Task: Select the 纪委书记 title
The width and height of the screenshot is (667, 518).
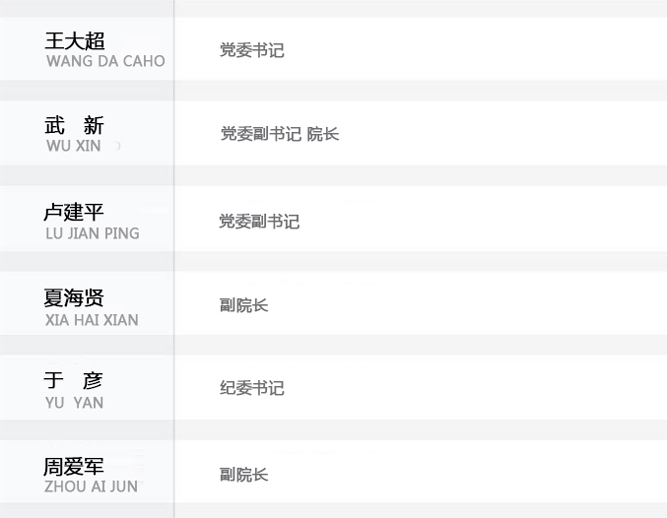Action: tap(252, 389)
